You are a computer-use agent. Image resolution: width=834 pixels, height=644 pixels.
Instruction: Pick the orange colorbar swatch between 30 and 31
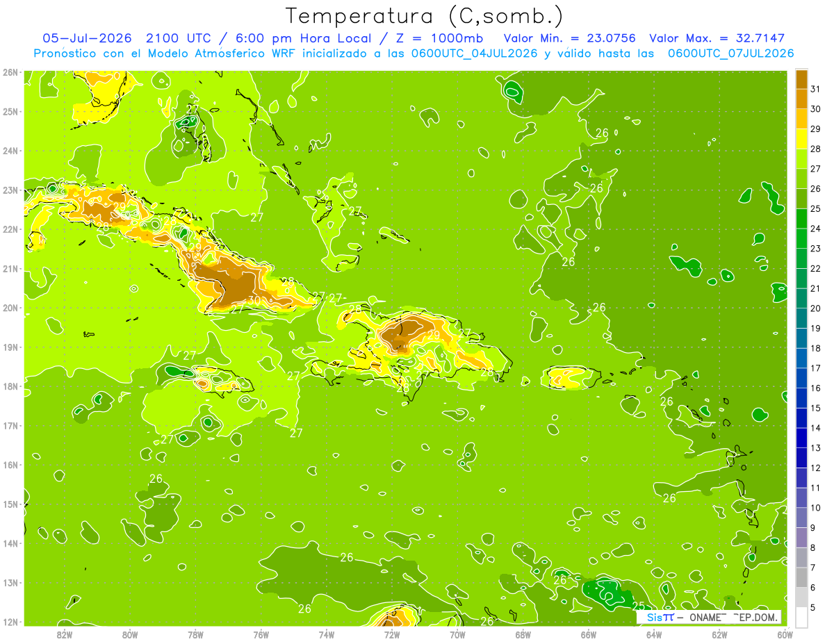[x=801, y=99]
